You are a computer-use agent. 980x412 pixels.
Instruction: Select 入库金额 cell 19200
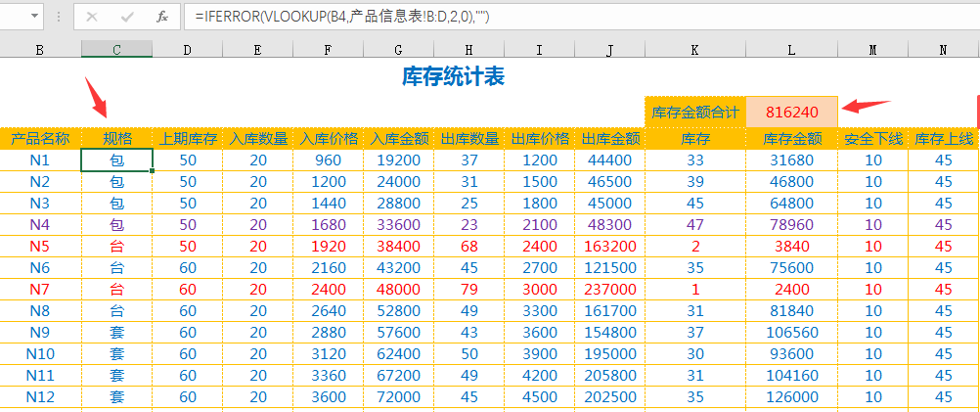point(398,160)
